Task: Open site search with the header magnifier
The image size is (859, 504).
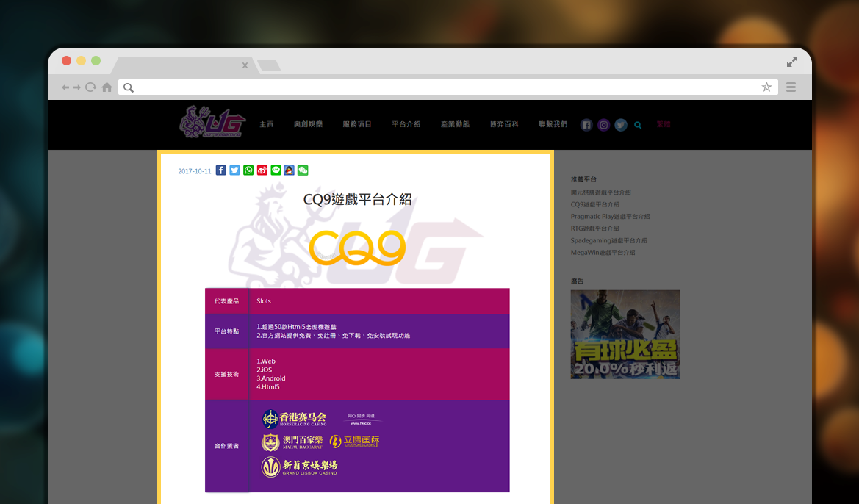Action: pos(638,125)
